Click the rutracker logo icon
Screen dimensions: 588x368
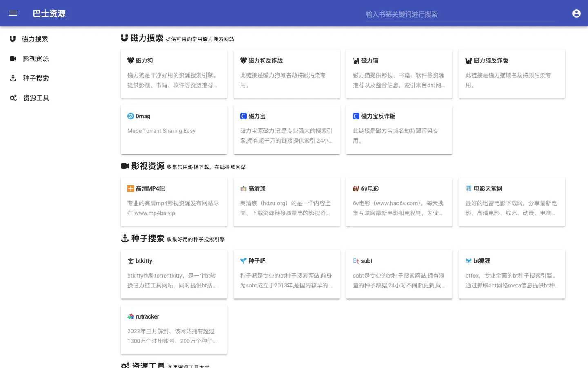(131, 316)
